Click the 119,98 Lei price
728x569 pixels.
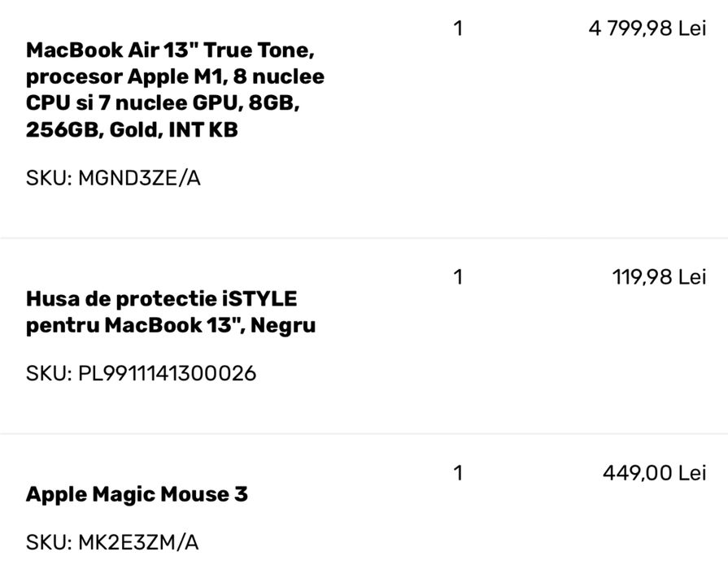click(x=659, y=277)
